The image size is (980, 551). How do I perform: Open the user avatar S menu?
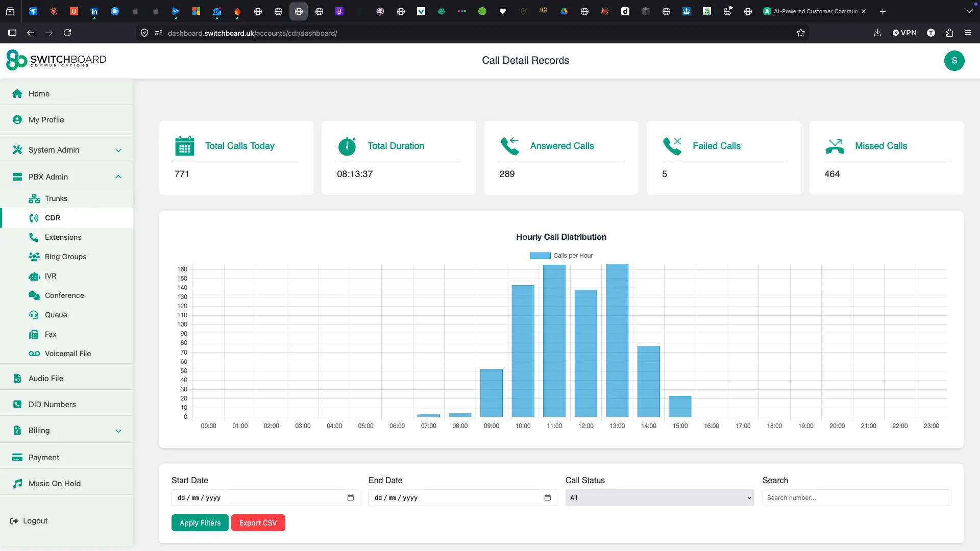[x=954, y=61]
